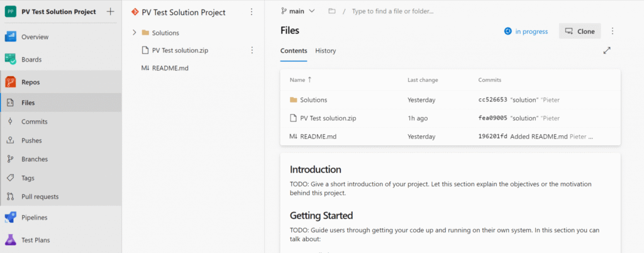Select Solutions folder in file tree
The width and height of the screenshot is (644, 253).
point(165,33)
